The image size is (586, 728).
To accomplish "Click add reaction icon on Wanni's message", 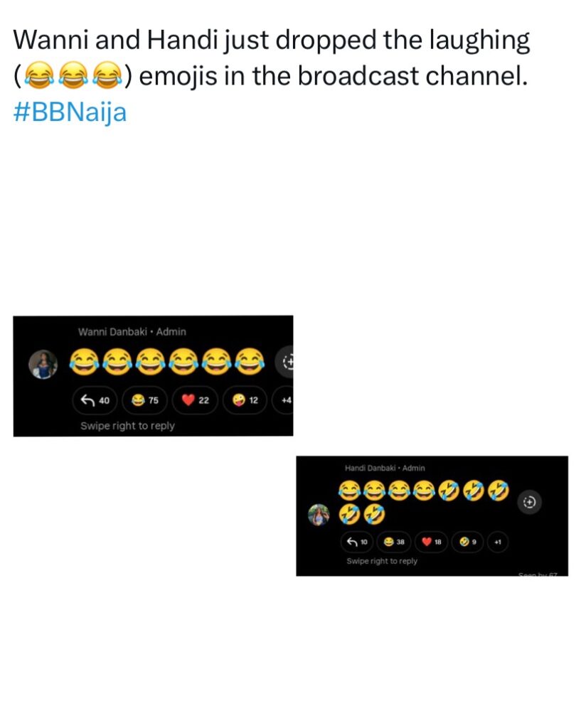I will pos(285,361).
